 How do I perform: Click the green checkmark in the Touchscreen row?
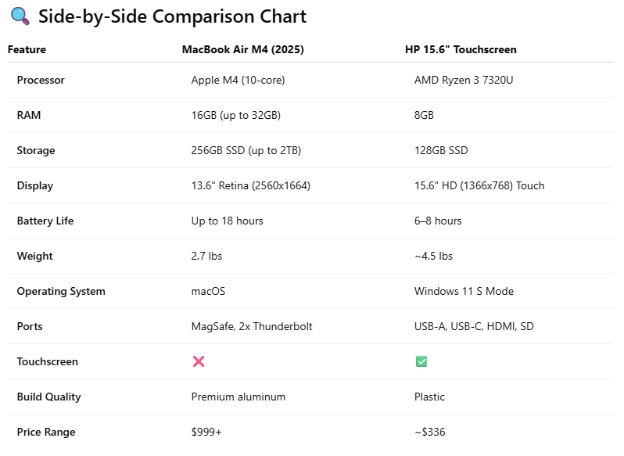(x=421, y=361)
